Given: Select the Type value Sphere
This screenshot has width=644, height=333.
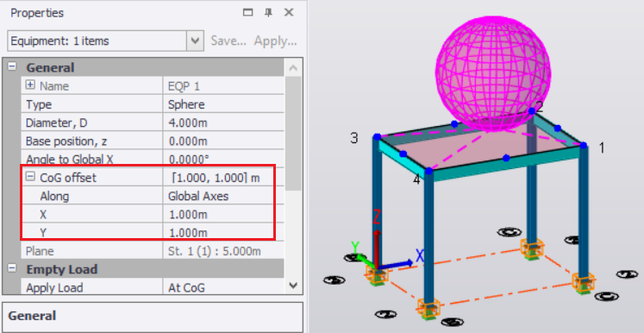Looking at the screenshot, I should point(223,104).
